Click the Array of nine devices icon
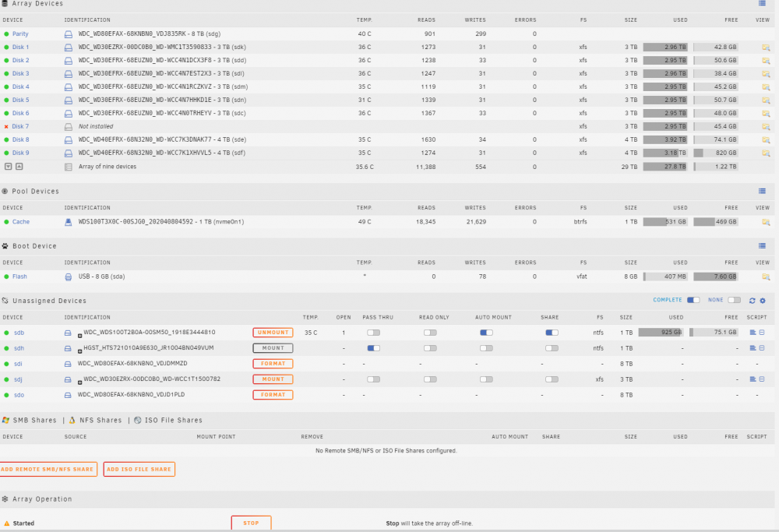Screen dimensions: 779x532 click(x=69, y=167)
